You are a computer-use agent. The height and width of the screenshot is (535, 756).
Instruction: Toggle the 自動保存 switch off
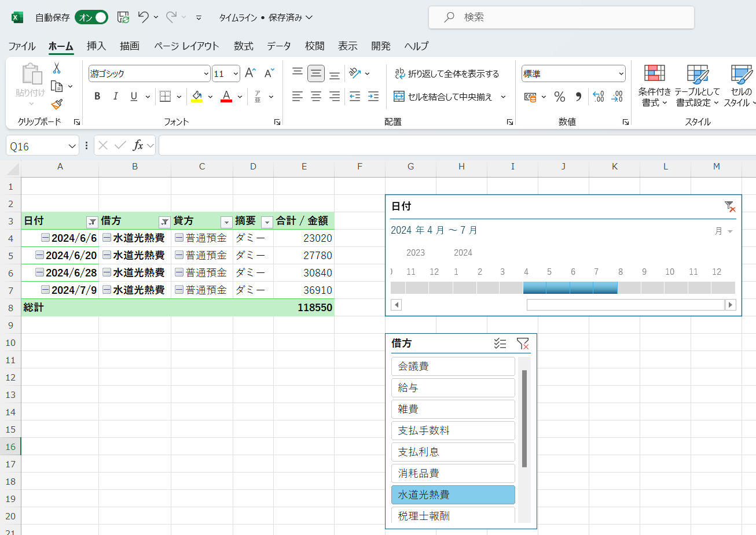click(x=91, y=17)
